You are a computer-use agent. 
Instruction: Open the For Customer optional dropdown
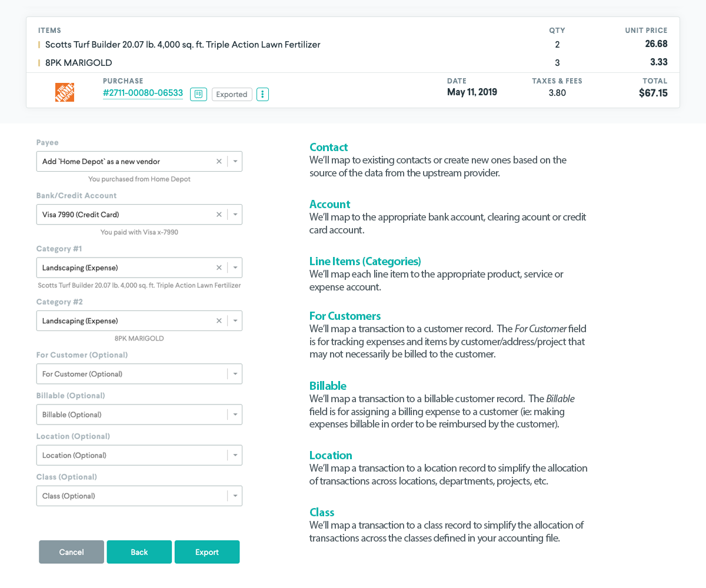139,374
